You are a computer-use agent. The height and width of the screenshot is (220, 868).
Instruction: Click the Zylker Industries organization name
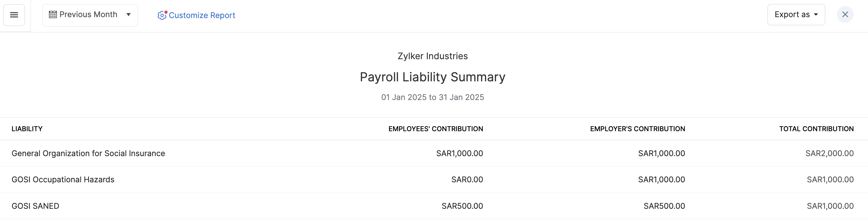(432, 56)
